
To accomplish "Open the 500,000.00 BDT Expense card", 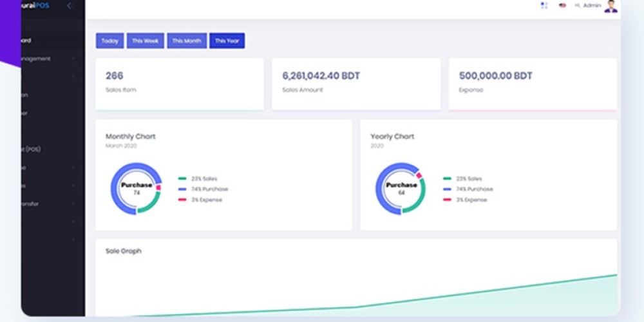I will point(533,84).
